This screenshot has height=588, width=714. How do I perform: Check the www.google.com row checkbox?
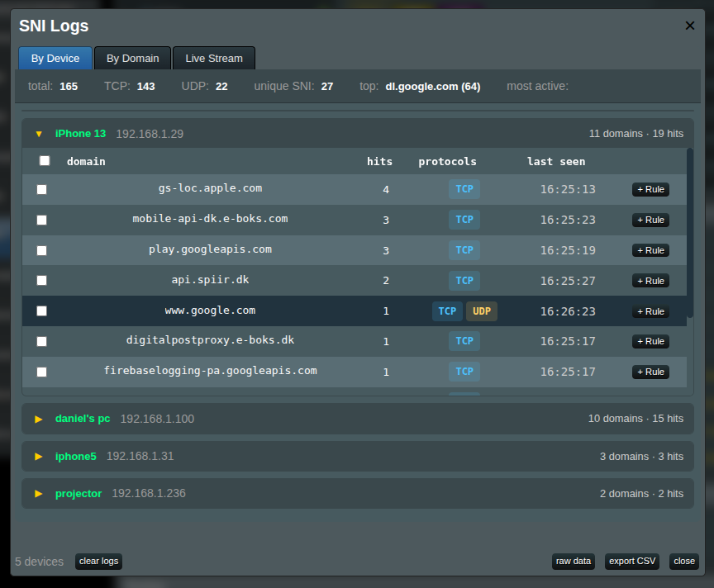[x=42, y=311]
